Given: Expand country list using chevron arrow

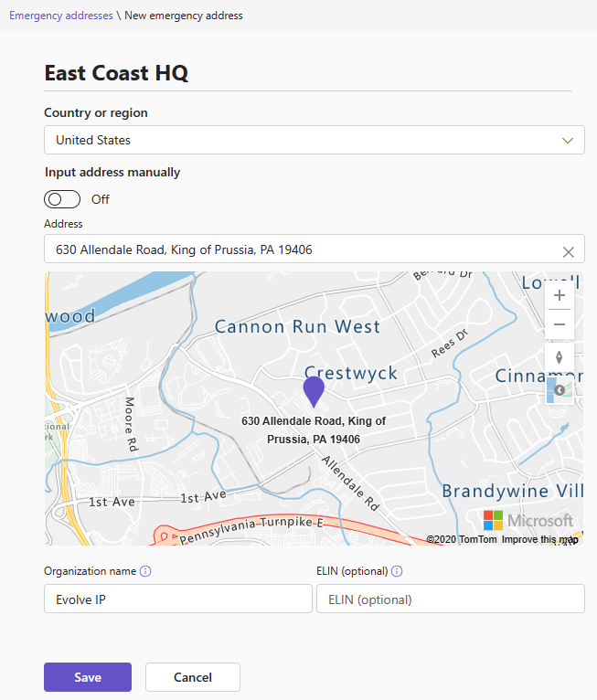Looking at the screenshot, I should click(x=568, y=141).
